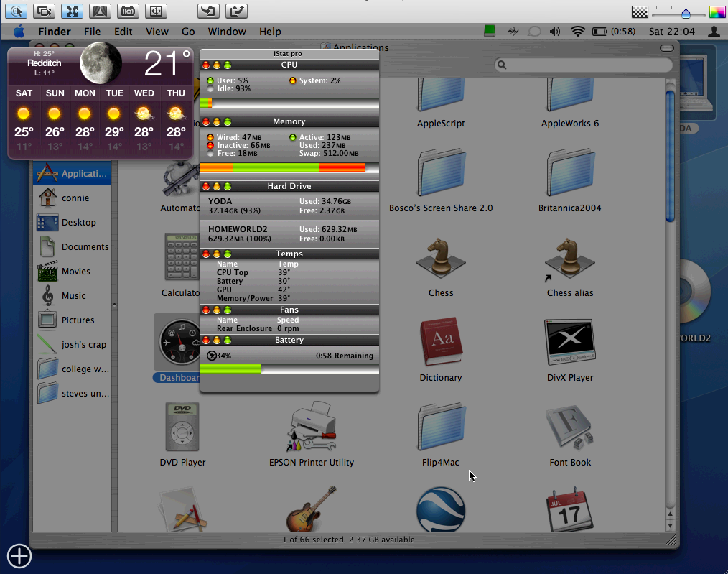Image resolution: width=728 pixels, height=574 pixels.
Task: Click the low quality checkerboard icon
Action: 640,12
